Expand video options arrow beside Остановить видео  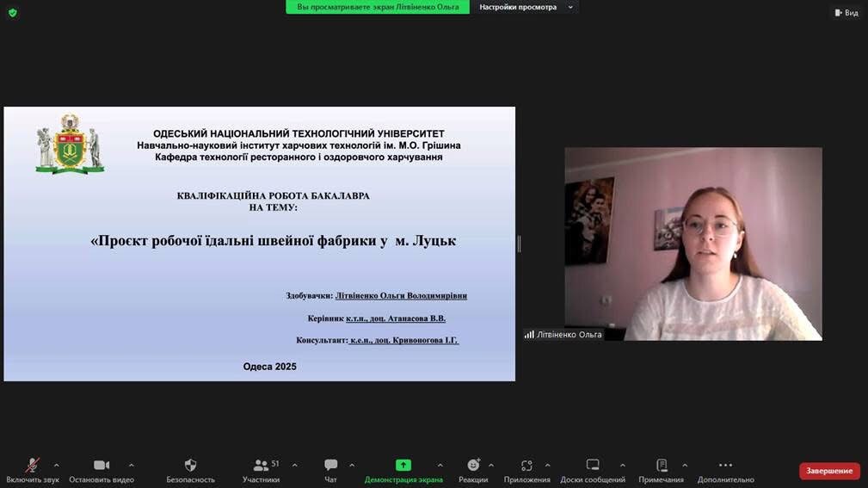click(132, 466)
